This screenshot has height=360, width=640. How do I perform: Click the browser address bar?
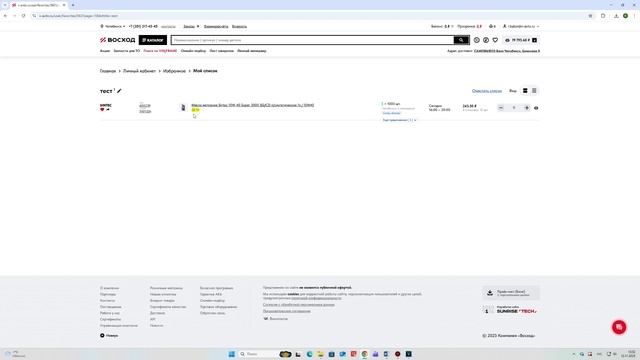[310, 16]
